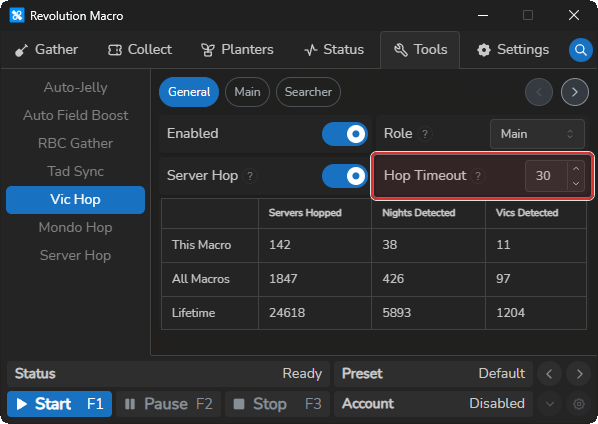Toggle the Enabled switch off

click(345, 134)
